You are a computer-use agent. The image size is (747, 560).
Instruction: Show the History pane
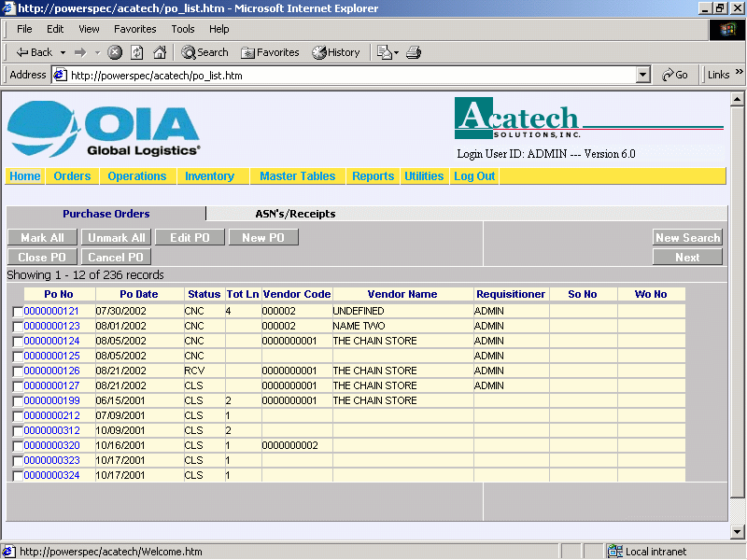coord(336,52)
